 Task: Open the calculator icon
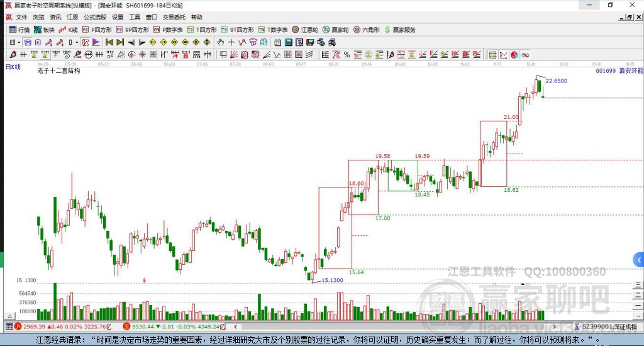[288, 42]
